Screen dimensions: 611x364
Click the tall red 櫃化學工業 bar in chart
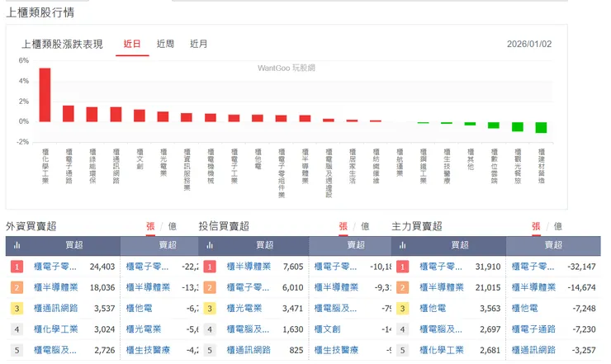(45, 95)
